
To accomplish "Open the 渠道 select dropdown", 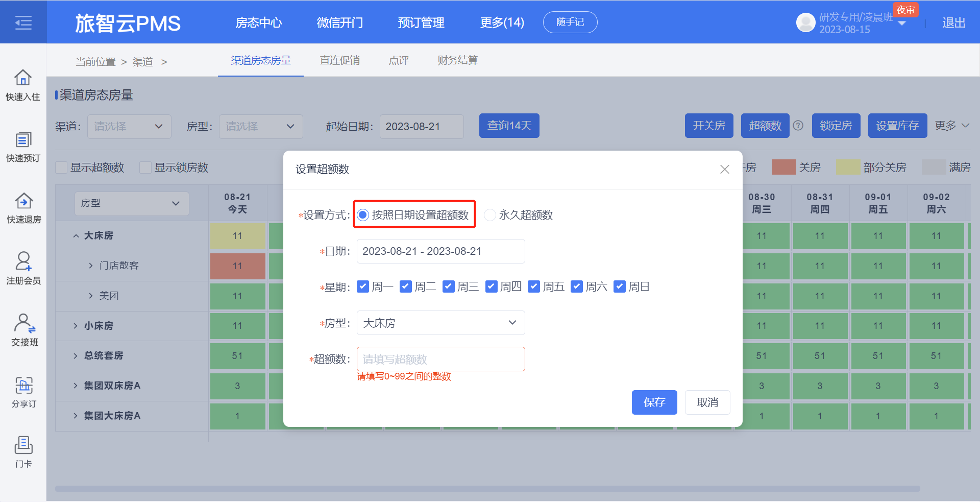I will click(129, 126).
